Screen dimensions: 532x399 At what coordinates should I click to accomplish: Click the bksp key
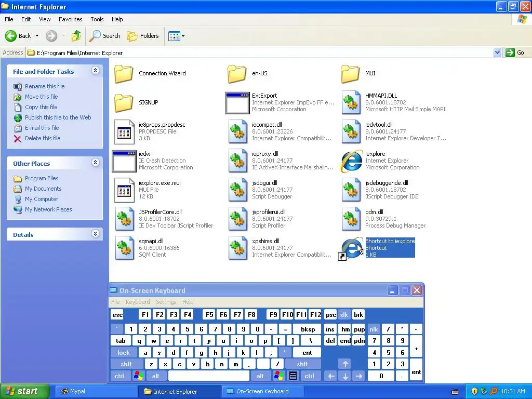point(308,329)
